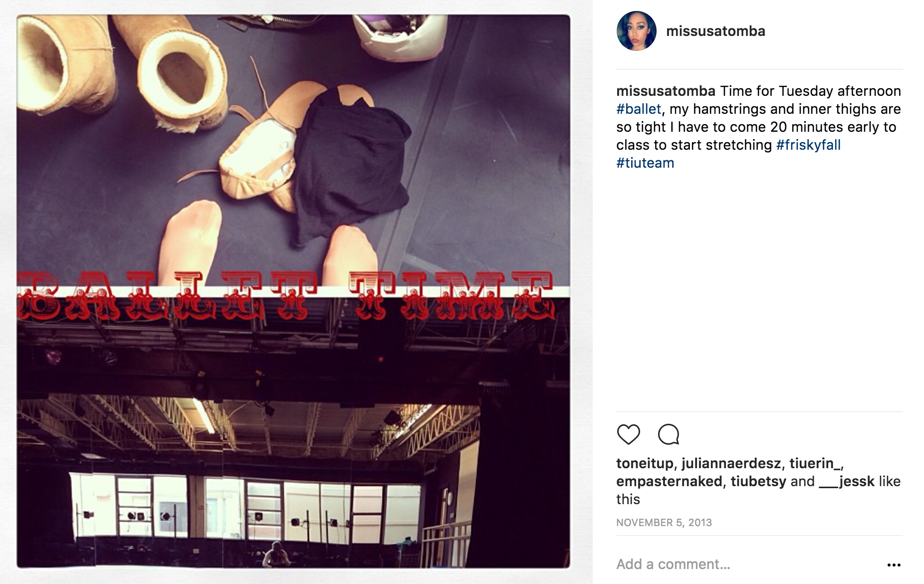Screen dimensions: 924x584
Task: Open missusatomba username in post header
Action: pyautogui.click(x=715, y=31)
